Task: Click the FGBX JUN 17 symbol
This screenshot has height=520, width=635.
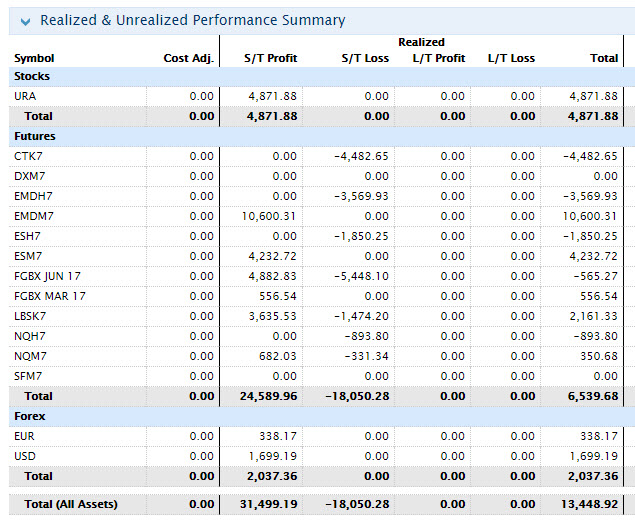Action: pos(49,276)
